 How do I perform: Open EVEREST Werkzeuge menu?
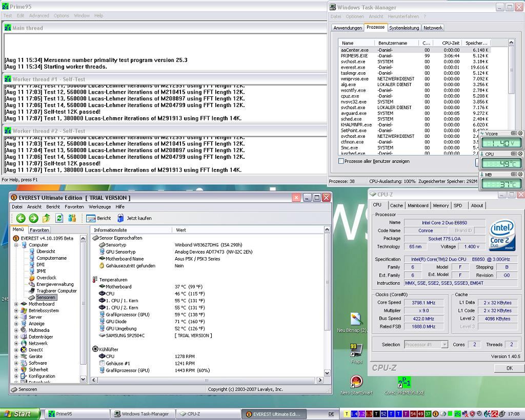tap(99, 206)
